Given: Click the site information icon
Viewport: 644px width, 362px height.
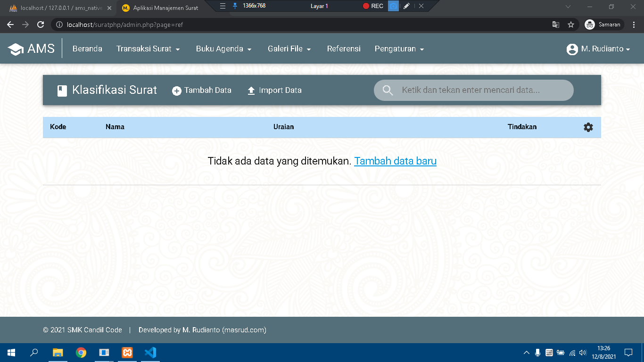Looking at the screenshot, I should 59,25.
